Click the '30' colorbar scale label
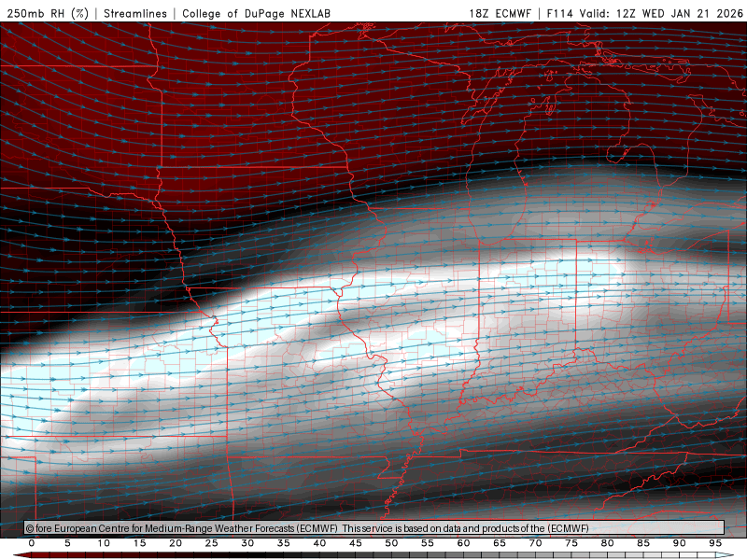 pos(247,543)
